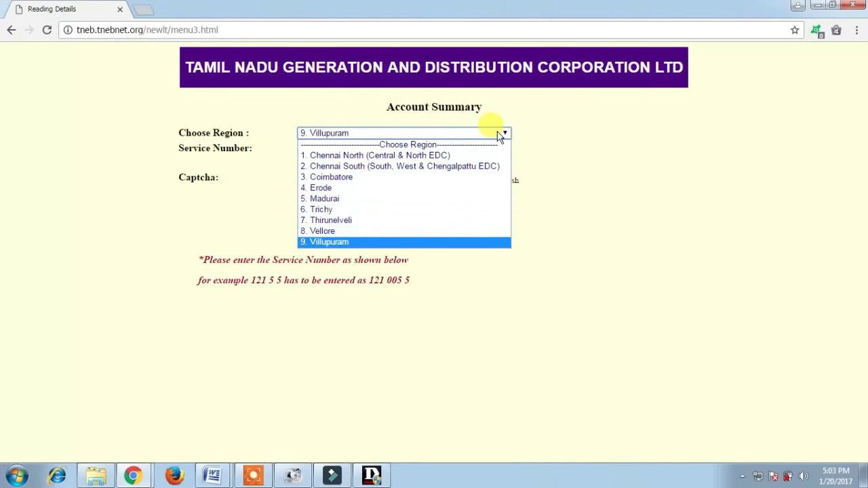868x488 pixels.
Task: Open the orange screen recorder taskbar icon
Action: [x=253, y=475]
